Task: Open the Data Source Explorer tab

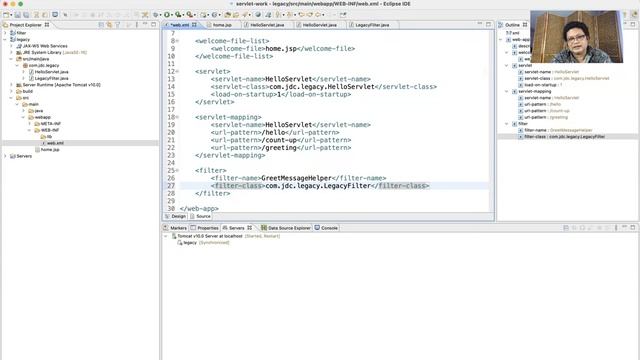Action: point(286,228)
